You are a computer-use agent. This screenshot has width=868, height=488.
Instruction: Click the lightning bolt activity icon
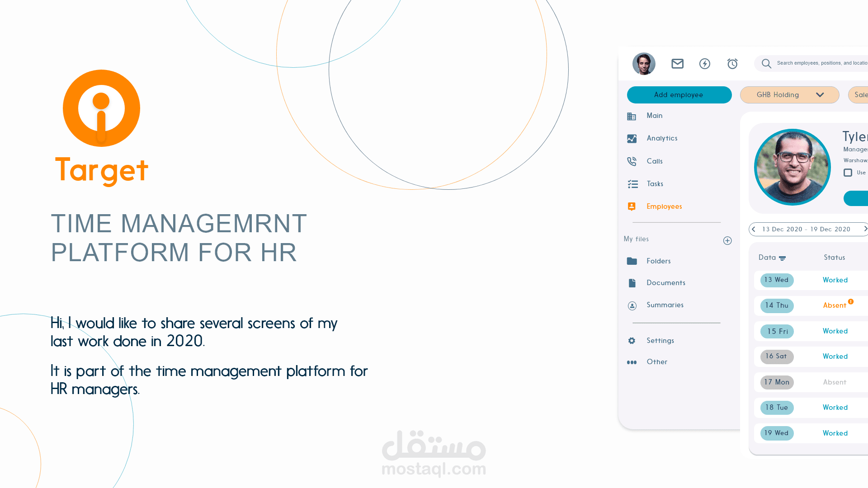tap(705, 64)
